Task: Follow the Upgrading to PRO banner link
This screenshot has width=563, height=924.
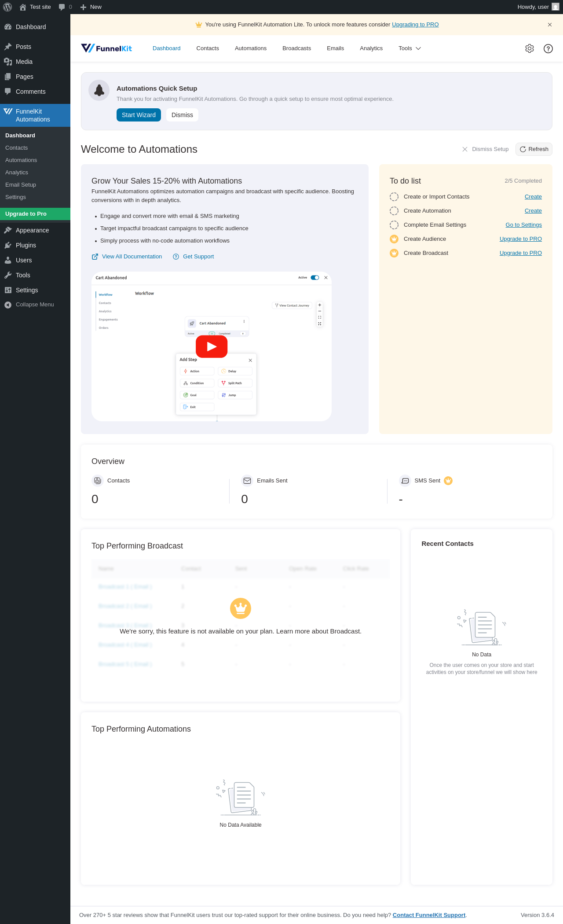Action: pyautogui.click(x=415, y=25)
